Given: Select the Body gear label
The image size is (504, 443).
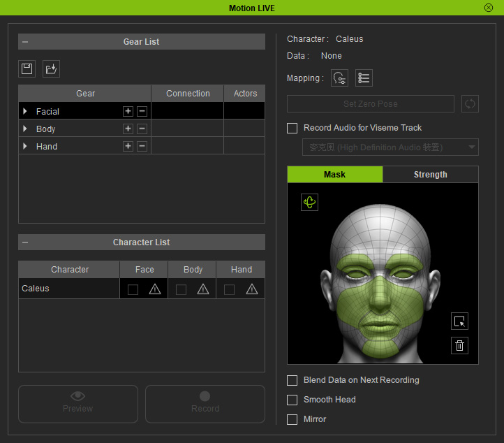Looking at the screenshot, I should tap(45, 129).
